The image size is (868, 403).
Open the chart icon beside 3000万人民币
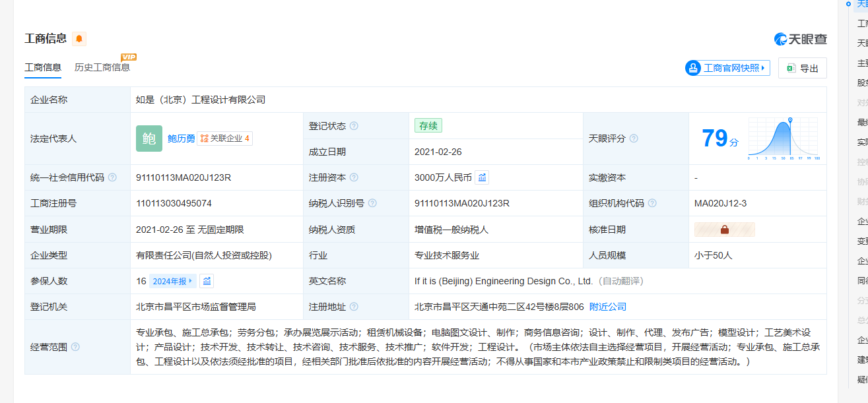coord(482,177)
